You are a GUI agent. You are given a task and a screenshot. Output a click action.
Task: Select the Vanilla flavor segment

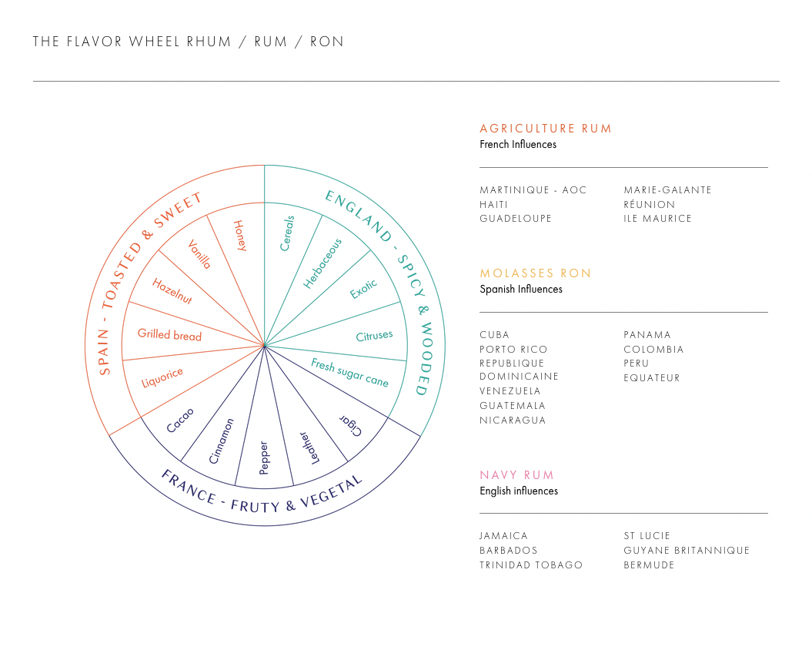pyautogui.click(x=199, y=254)
